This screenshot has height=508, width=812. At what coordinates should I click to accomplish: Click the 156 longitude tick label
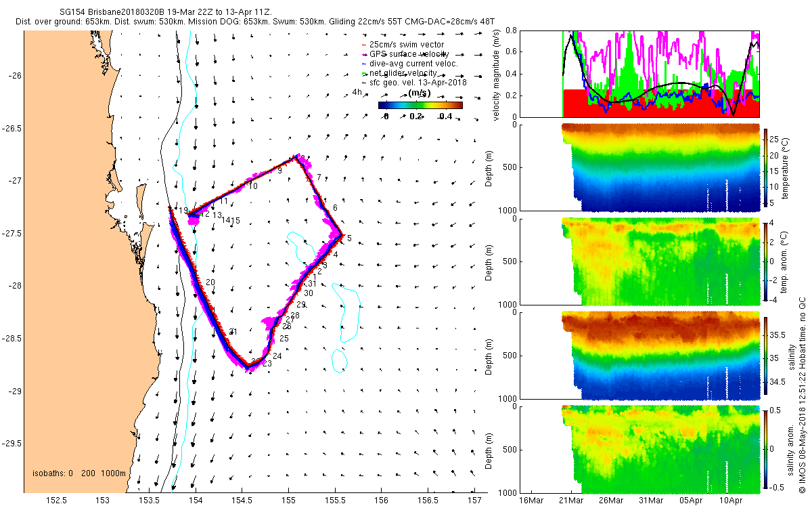coord(382,501)
